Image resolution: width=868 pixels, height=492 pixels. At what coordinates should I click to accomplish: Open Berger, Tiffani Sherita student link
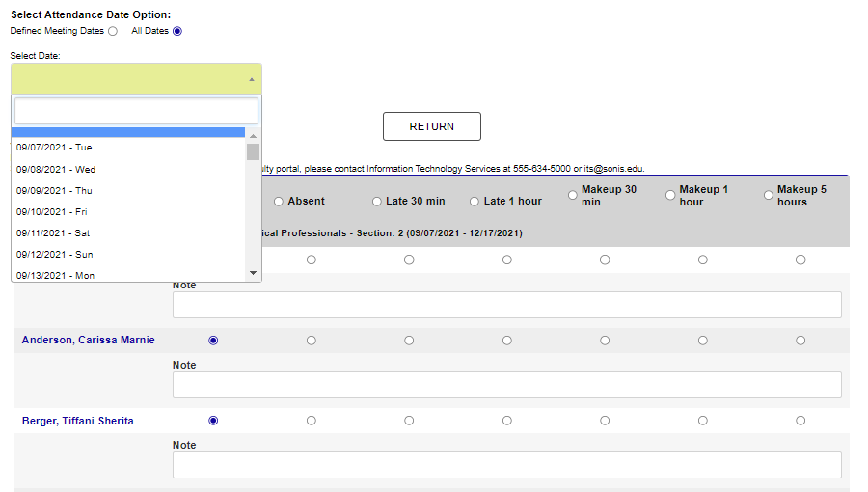pos(78,421)
